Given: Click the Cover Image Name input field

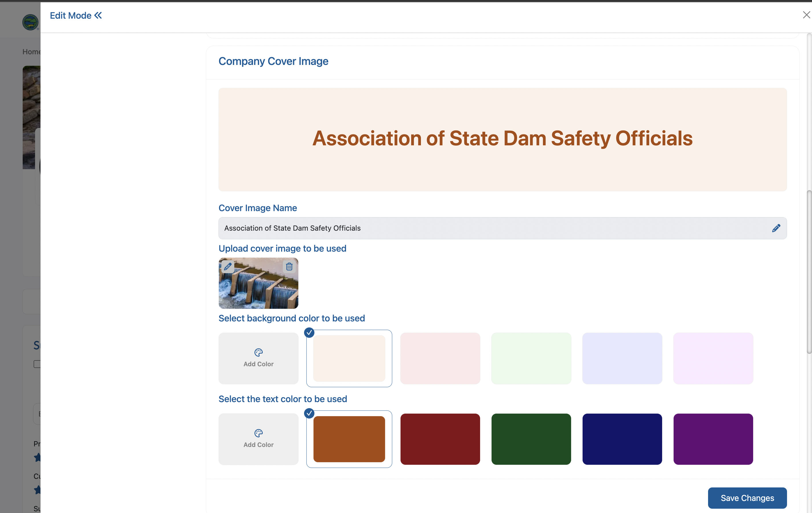Looking at the screenshot, I should click(472, 228).
